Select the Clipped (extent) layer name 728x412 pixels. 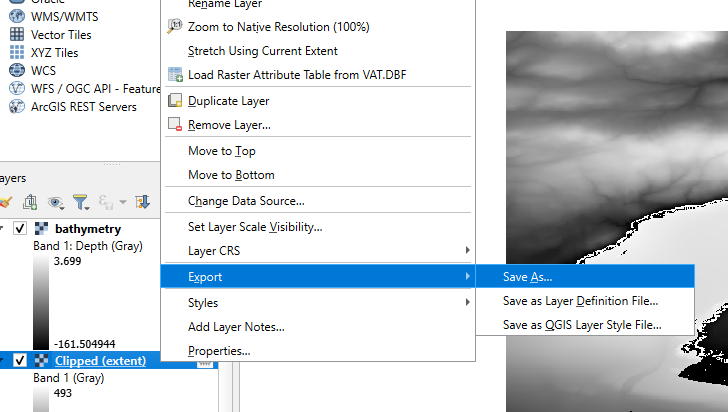coord(100,361)
